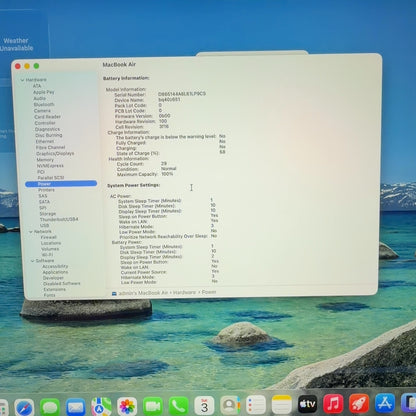
Task: Select ATA in the Hardware list
Action: click(37, 86)
